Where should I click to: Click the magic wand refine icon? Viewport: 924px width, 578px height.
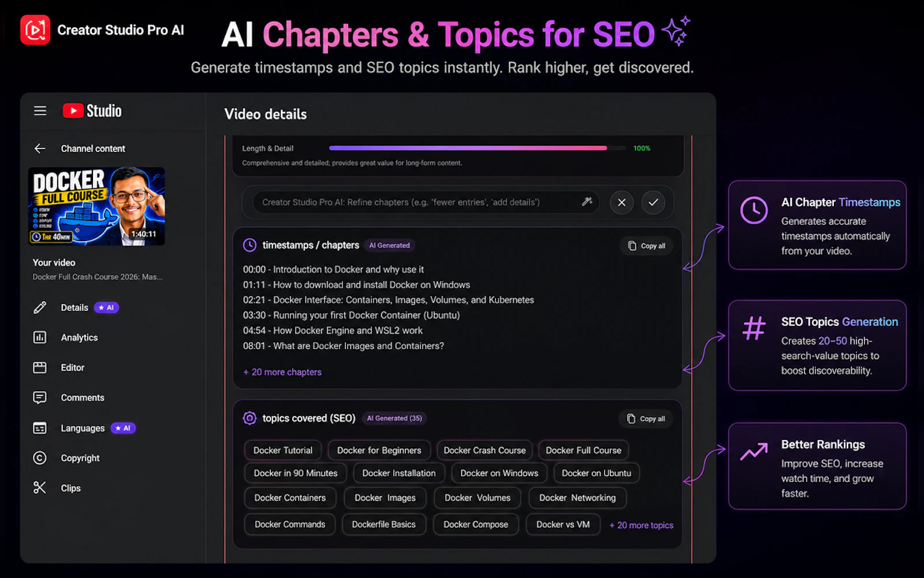click(x=587, y=202)
